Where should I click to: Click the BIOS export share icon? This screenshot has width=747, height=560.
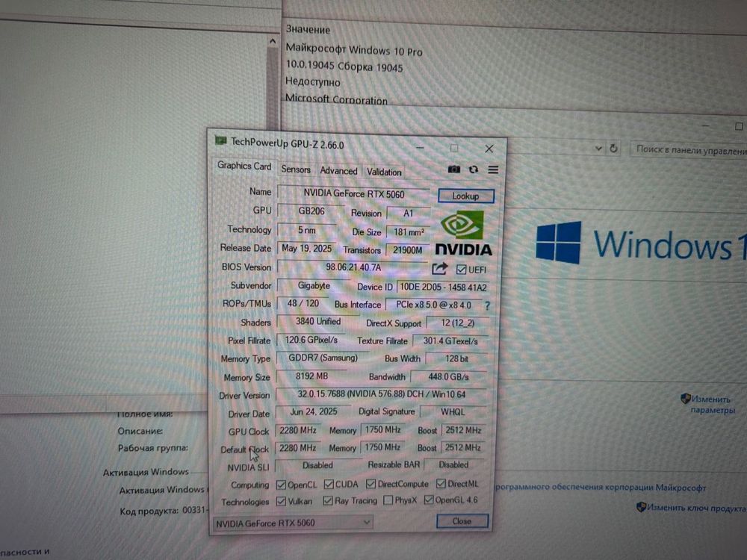tap(440, 269)
